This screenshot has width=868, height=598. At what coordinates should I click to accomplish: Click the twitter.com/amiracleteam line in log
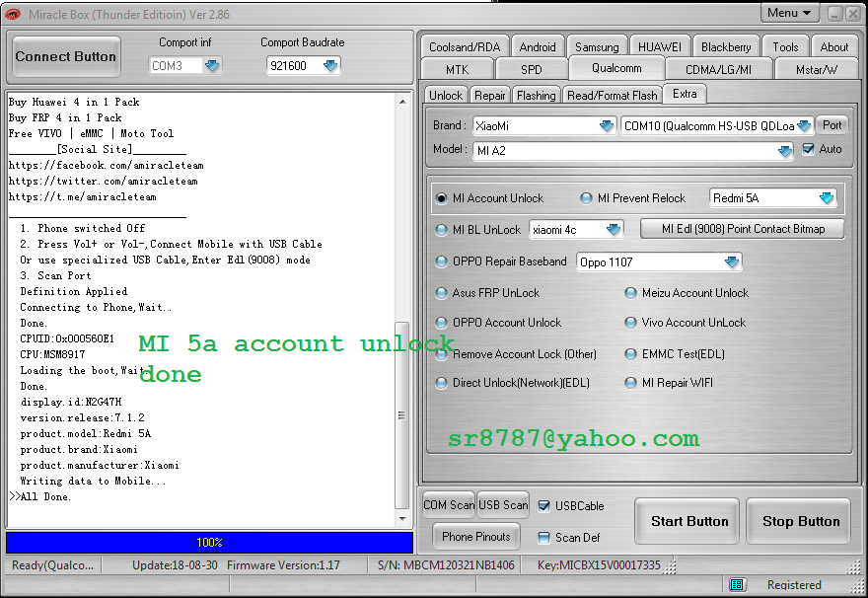[x=103, y=181]
